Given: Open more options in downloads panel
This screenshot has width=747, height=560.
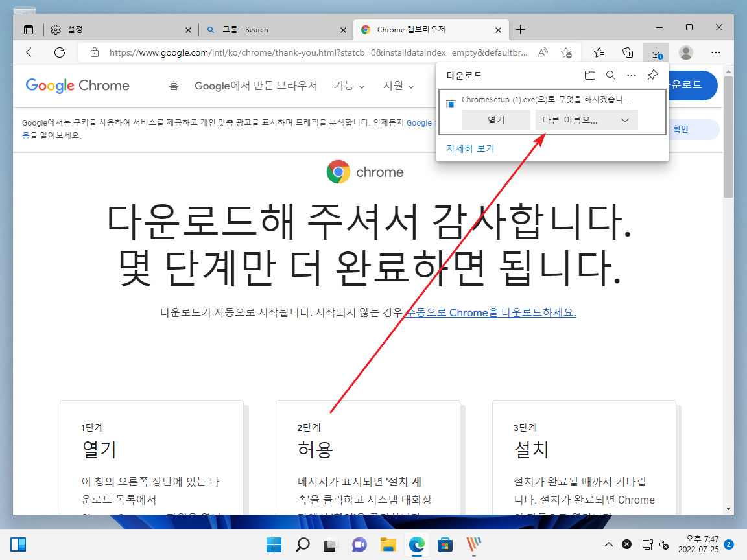Looking at the screenshot, I should coord(631,75).
